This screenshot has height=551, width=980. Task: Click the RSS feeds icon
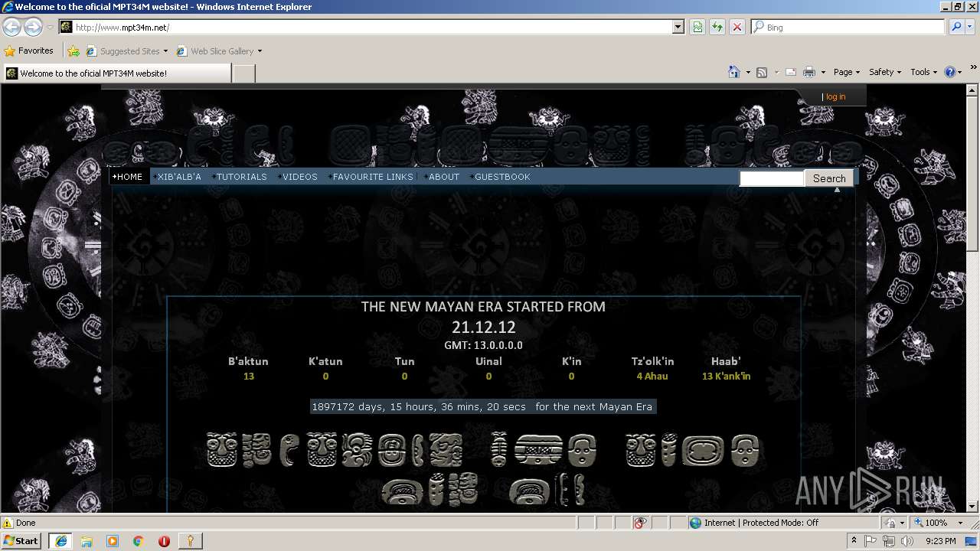point(762,72)
